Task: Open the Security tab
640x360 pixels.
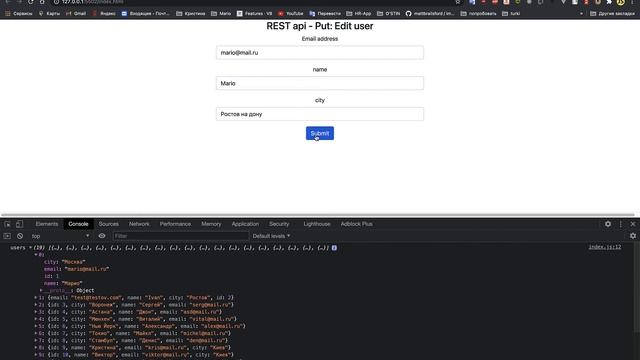Action: click(x=279, y=224)
